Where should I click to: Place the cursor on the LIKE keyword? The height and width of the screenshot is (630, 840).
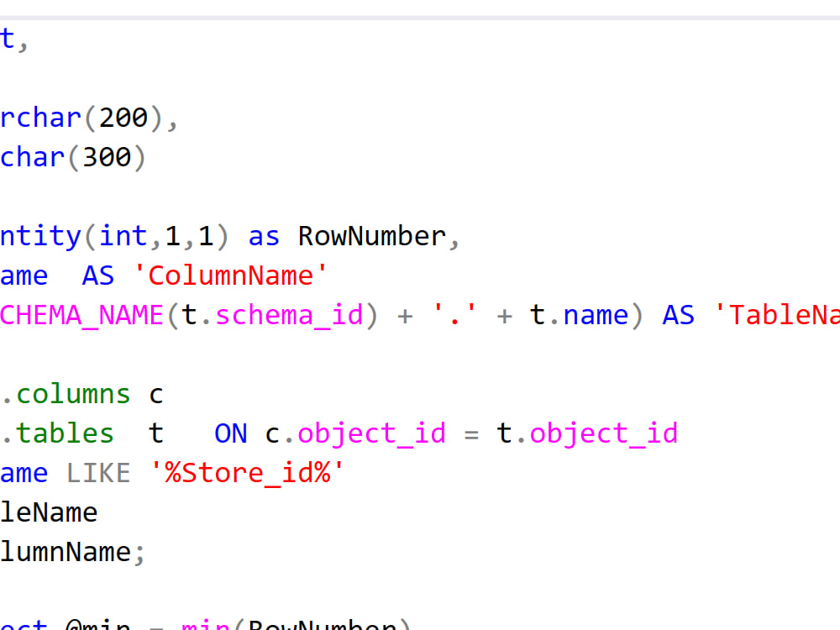(x=98, y=473)
